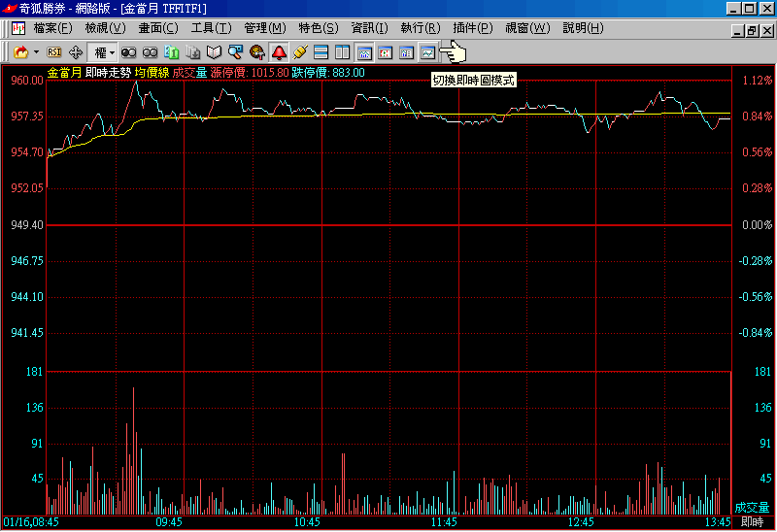
Task: Click the app icon left of 檔案 menu
Action: 18,28
